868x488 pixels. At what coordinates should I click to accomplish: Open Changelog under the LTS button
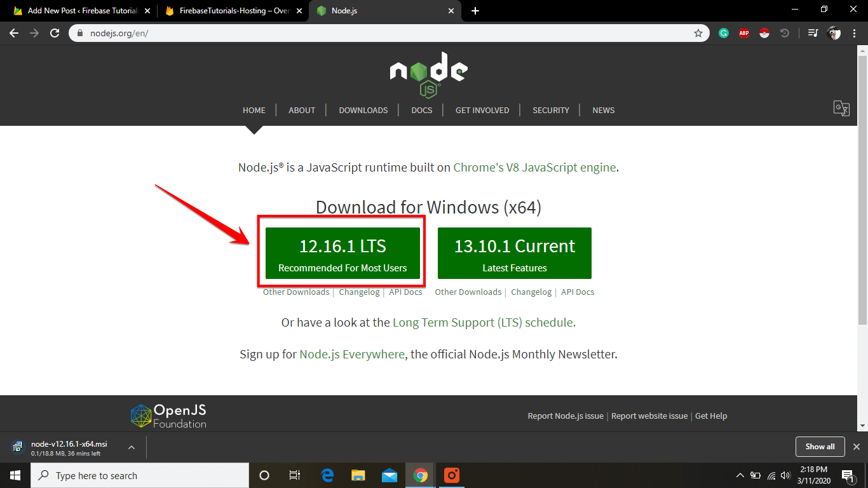(359, 292)
